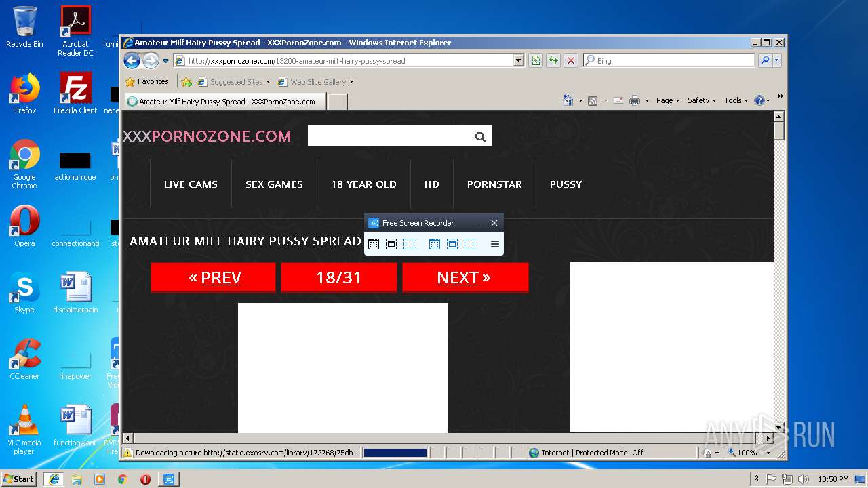The image size is (868, 488).
Task: Stop loading with the red X icon
Action: coord(571,61)
